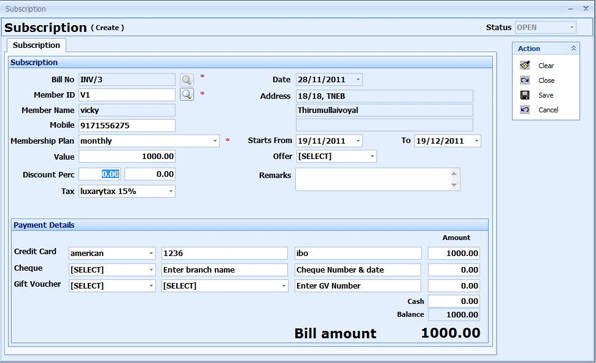This screenshot has height=363, width=596.
Task: Click the empty third address line field
Action: 384,125
